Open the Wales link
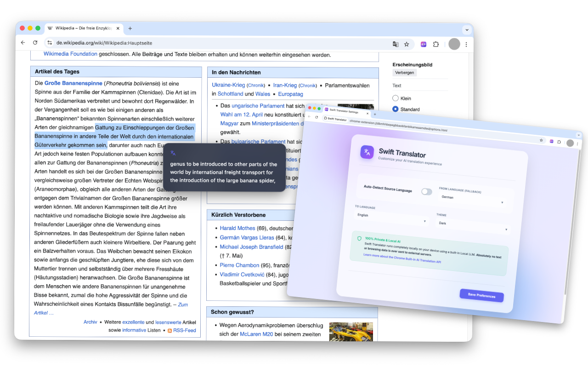The height and width of the screenshot is (368, 588). click(263, 94)
